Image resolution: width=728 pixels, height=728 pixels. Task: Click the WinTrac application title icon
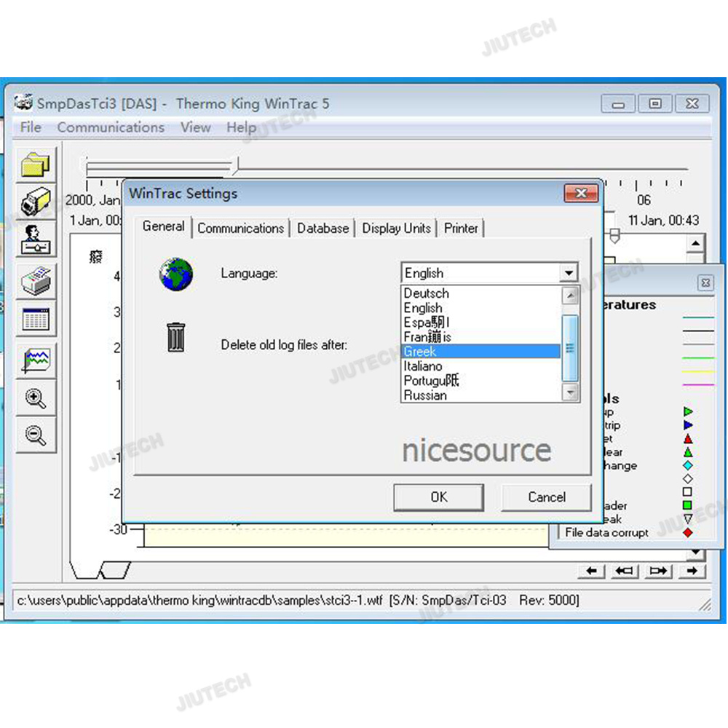pos(23,103)
